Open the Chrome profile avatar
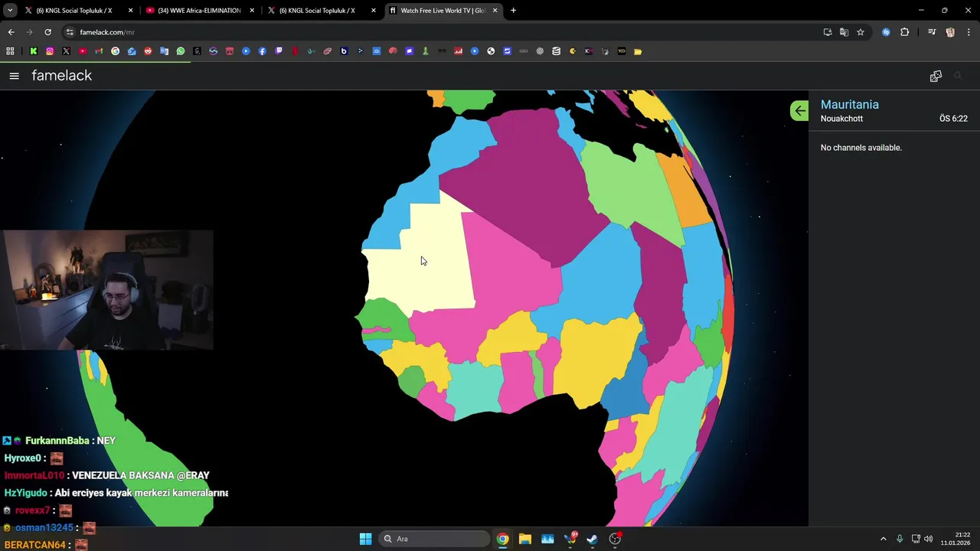Image resolution: width=980 pixels, height=551 pixels. (x=950, y=32)
